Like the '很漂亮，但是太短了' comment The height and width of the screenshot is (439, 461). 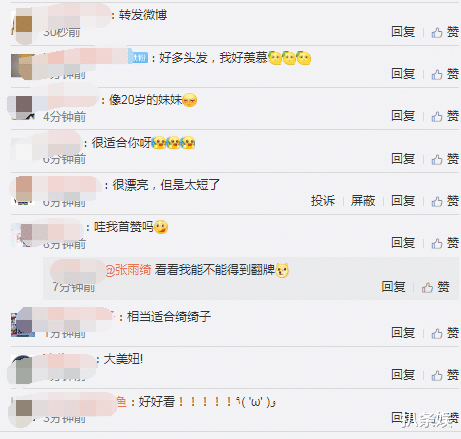coord(445,201)
